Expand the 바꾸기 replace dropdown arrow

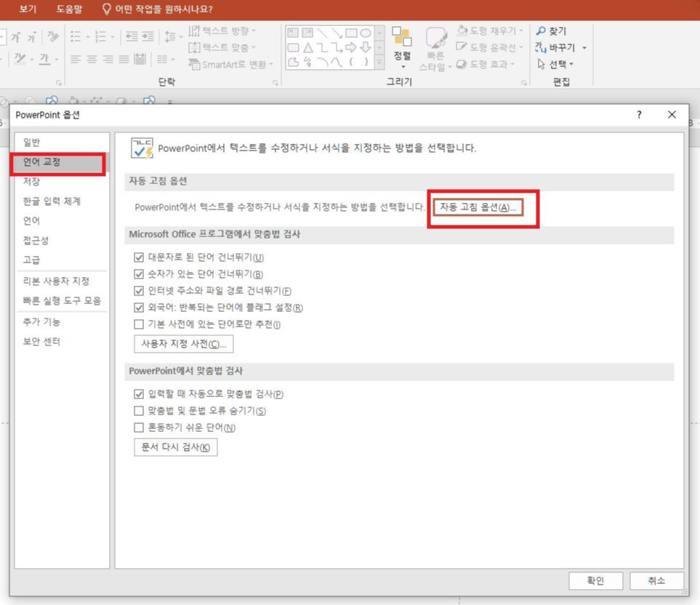tap(584, 48)
